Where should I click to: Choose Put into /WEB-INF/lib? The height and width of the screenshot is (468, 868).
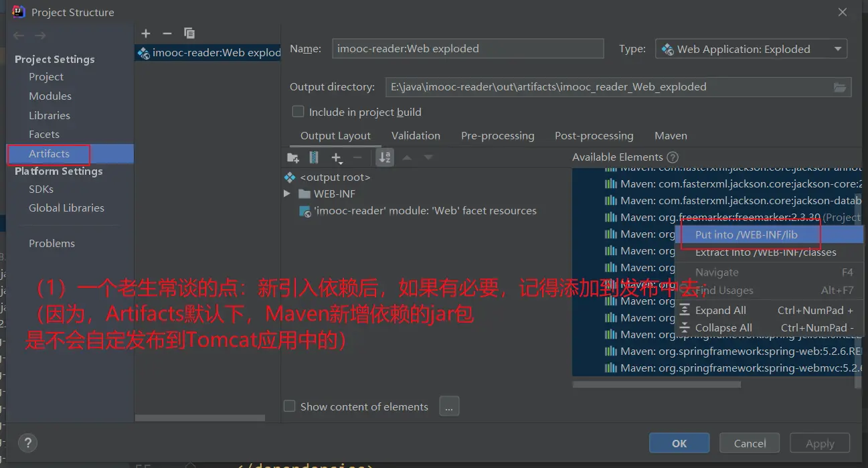tap(770, 234)
